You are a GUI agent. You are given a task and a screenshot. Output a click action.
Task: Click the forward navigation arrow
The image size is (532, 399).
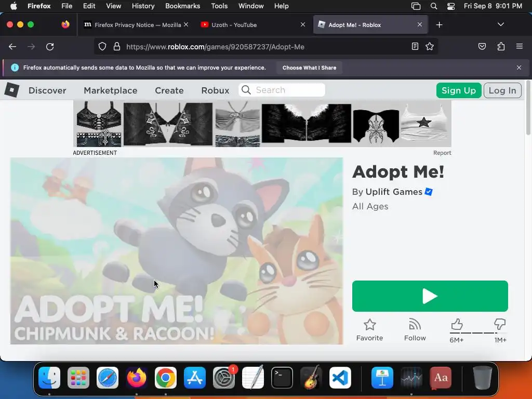(31, 47)
